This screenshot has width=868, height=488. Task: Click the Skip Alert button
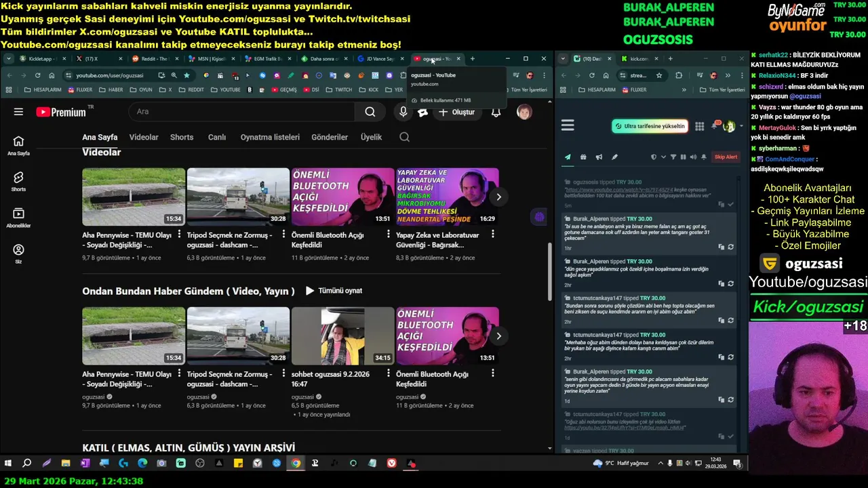coord(726,157)
